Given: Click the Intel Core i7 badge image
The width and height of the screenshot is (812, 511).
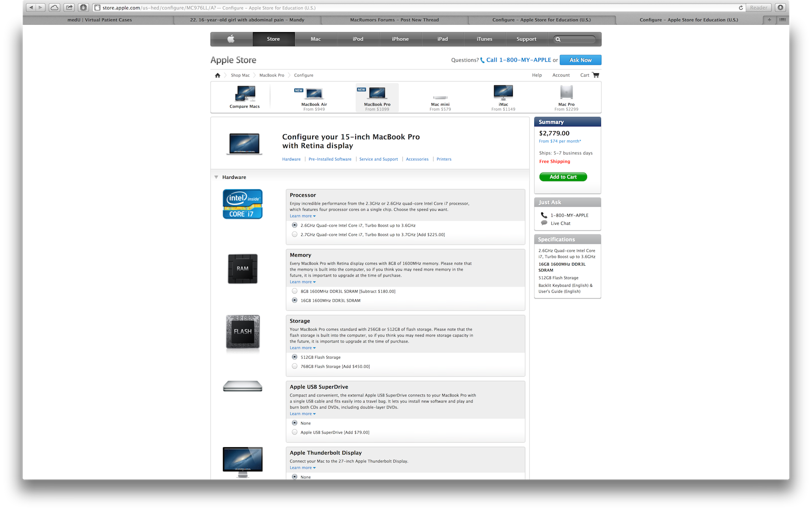Looking at the screenshot, I should pyautogui.click(x=243, y=204).
